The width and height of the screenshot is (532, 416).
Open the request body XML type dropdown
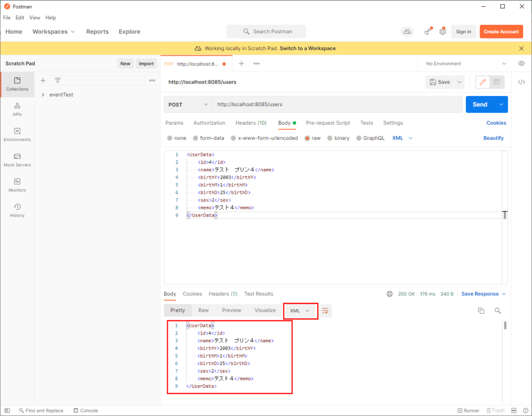point(403,138)
